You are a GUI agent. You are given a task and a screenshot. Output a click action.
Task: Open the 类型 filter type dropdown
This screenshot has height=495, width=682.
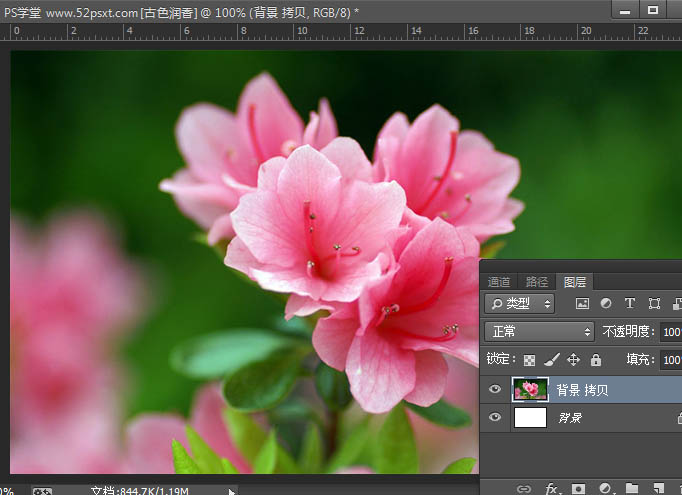click(519, 303)
